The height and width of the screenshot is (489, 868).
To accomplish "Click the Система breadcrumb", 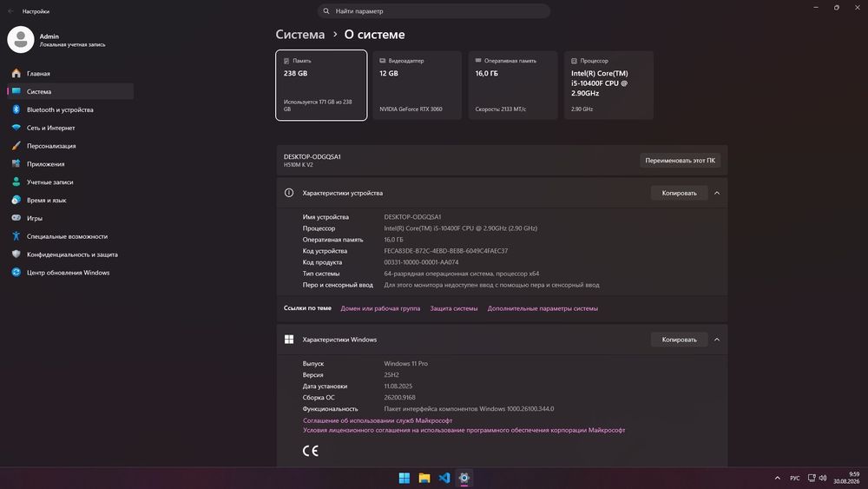I will tap(300, 35).
